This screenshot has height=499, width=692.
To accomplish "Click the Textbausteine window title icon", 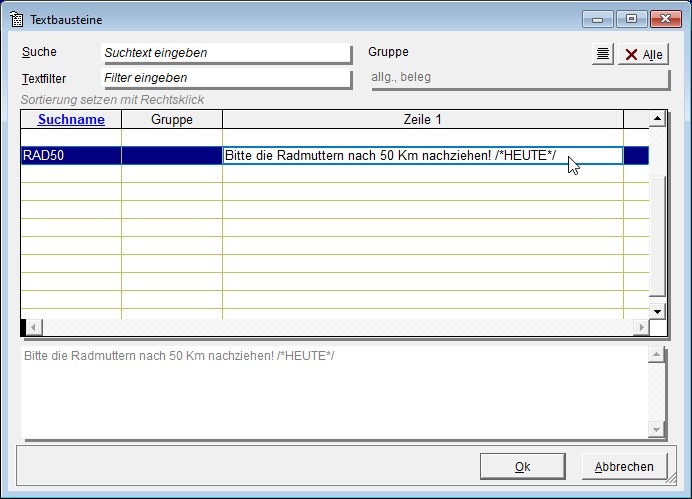I will 16,19.
